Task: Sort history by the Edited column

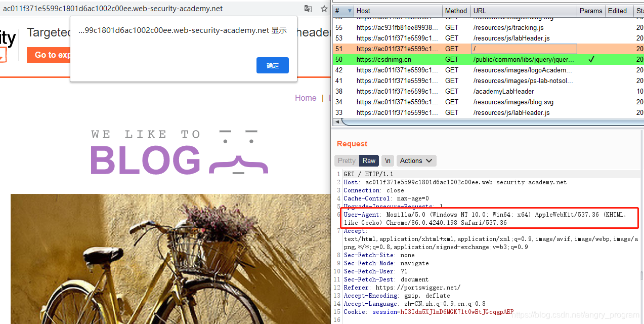Action: 619,11
